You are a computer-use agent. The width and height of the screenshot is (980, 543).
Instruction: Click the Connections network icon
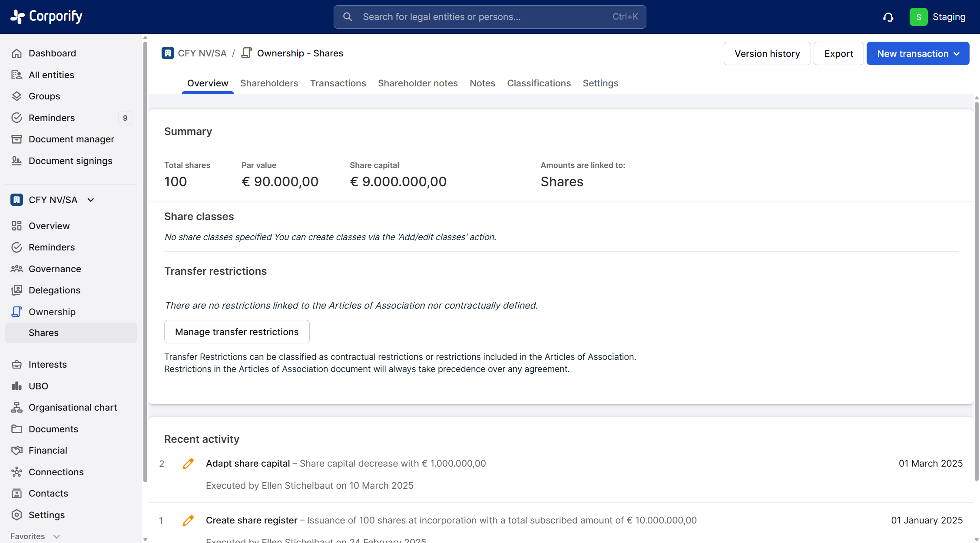17,472
